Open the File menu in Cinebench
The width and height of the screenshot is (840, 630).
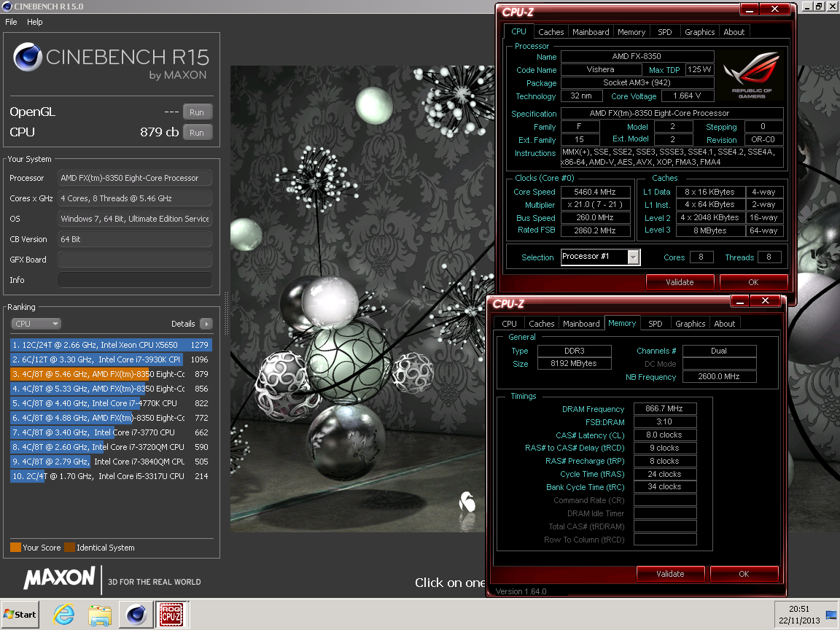coord(11,22)
